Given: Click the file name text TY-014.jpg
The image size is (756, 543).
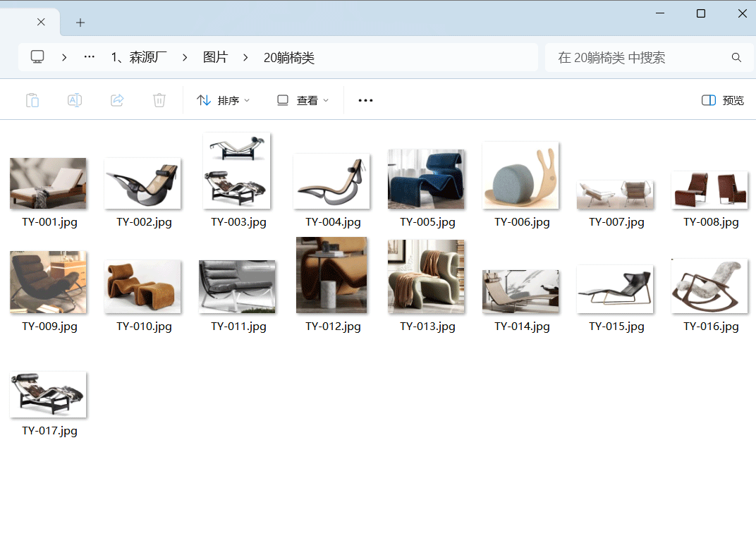Looking at the screenshot, I should (522, 327).
